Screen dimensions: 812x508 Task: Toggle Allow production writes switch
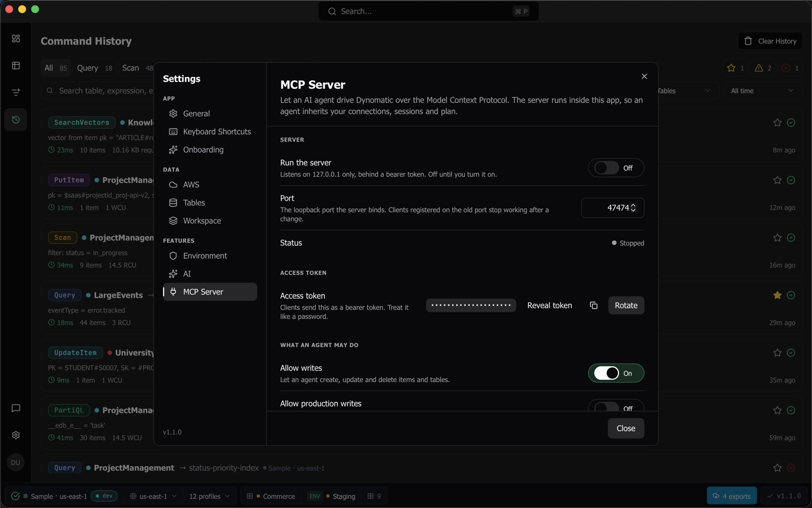(616, 406)
